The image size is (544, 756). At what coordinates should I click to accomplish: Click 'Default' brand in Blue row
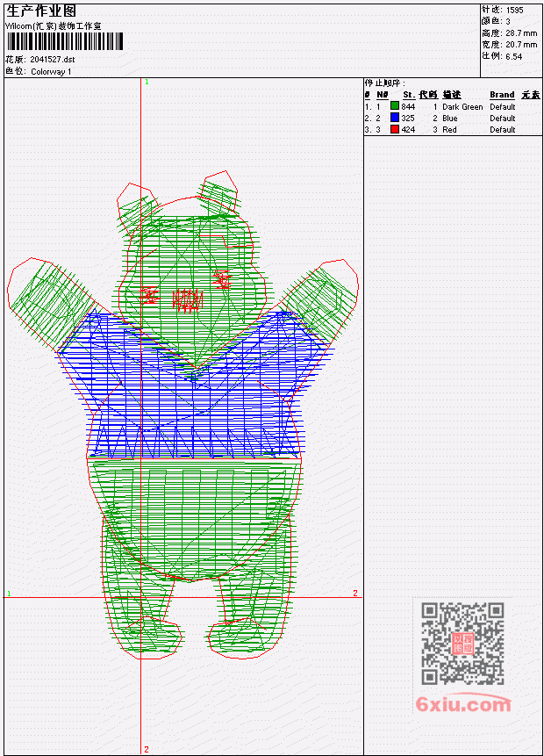pyautogui.click(x=503, y=119)
